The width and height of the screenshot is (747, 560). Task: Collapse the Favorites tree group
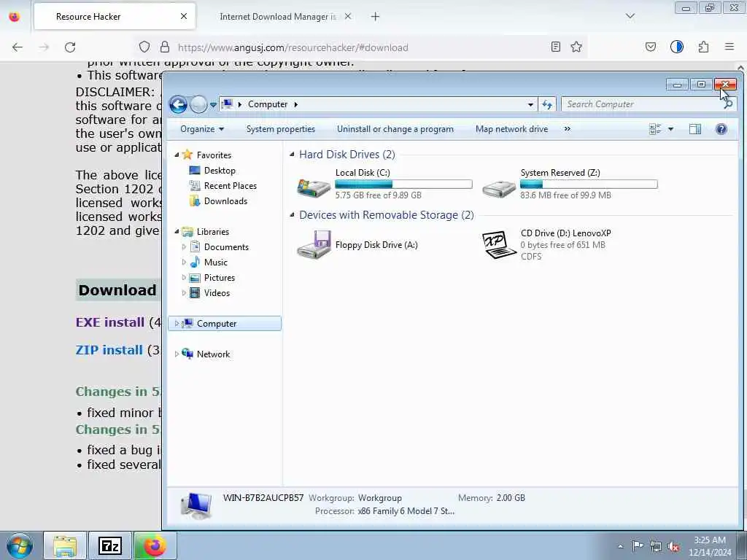pyautogui.click(x=177, y=155)
